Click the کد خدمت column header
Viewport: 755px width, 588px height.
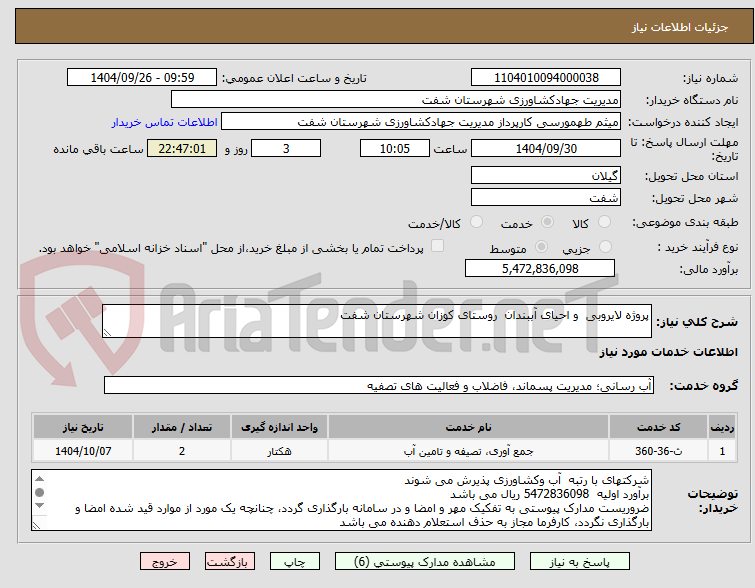click(658, 427)
